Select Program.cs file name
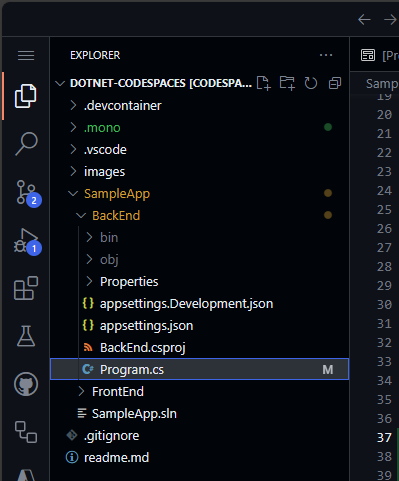The height and width of the screenshot is (481, 399). click(x=132, y=370)
